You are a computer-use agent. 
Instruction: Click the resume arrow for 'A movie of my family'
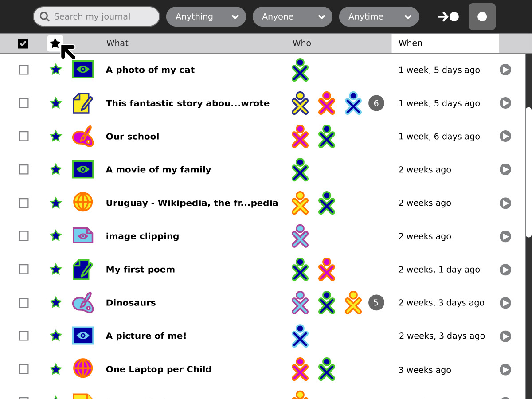point(505,170)
